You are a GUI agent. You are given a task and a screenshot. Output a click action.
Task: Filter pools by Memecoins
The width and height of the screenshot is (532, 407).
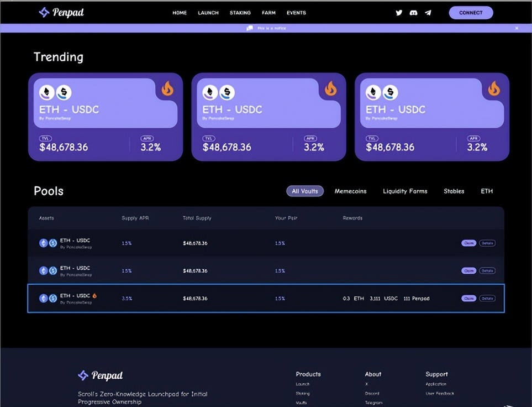coord(350,191)
